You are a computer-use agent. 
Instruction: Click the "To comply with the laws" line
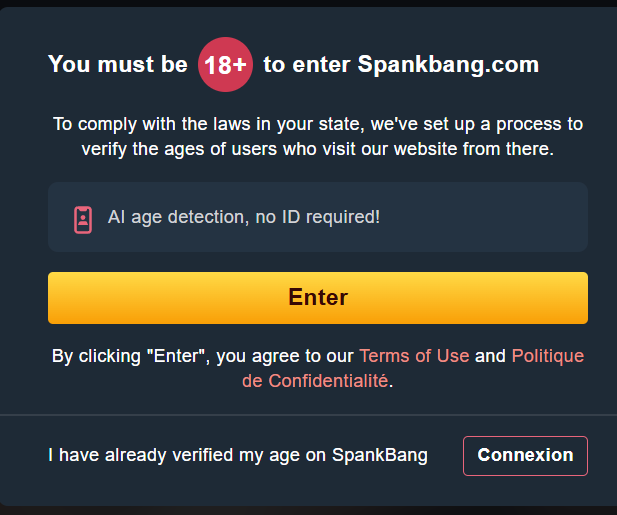tap(318, 125)
